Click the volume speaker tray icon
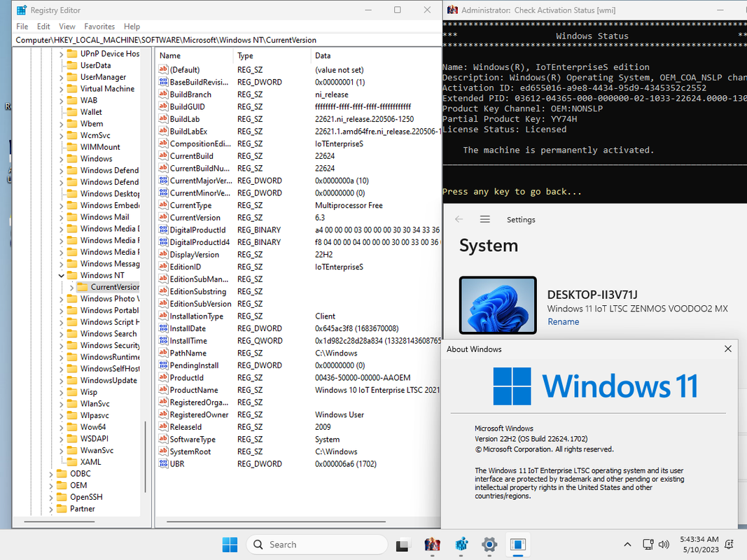This screenshot has height=560, width=747. [664, 545]
